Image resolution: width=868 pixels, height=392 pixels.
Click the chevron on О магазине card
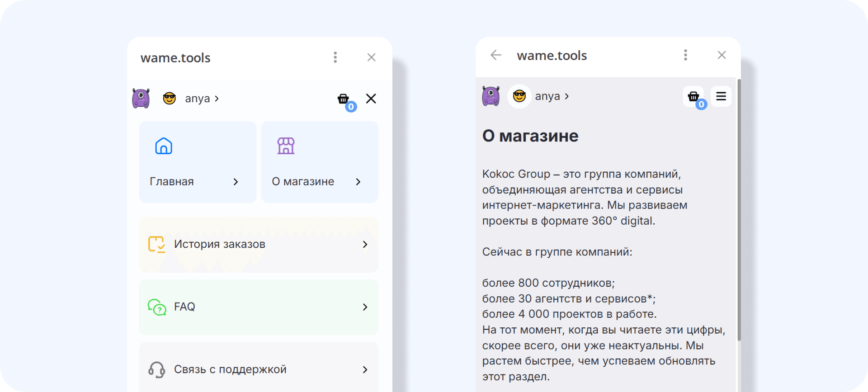[x=358, y=182]
